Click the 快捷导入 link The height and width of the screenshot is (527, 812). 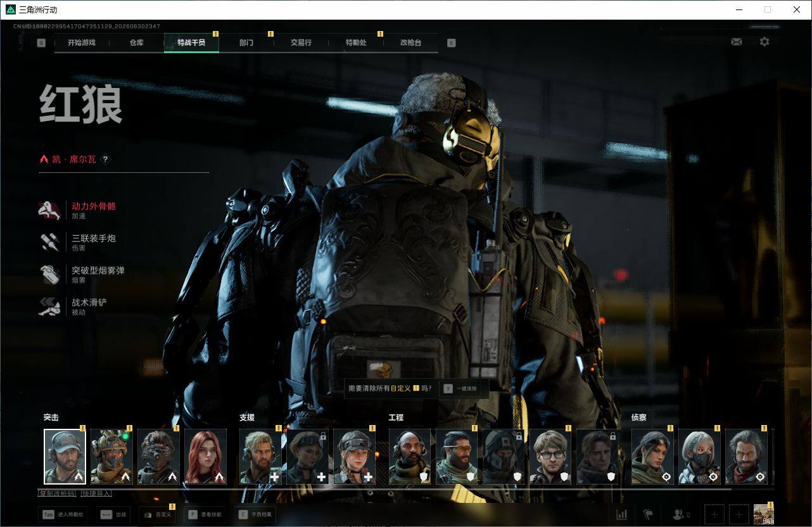click(96, 493)
